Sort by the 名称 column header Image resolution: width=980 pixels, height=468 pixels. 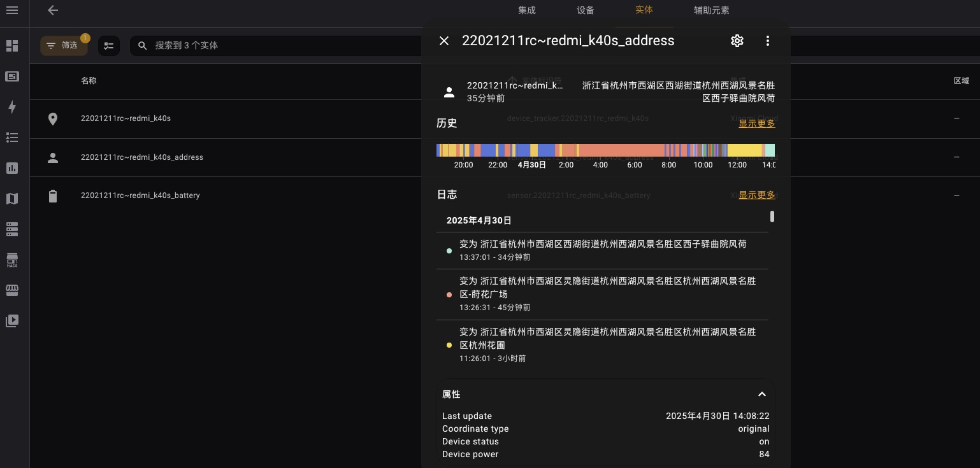[x=89, y=81]
